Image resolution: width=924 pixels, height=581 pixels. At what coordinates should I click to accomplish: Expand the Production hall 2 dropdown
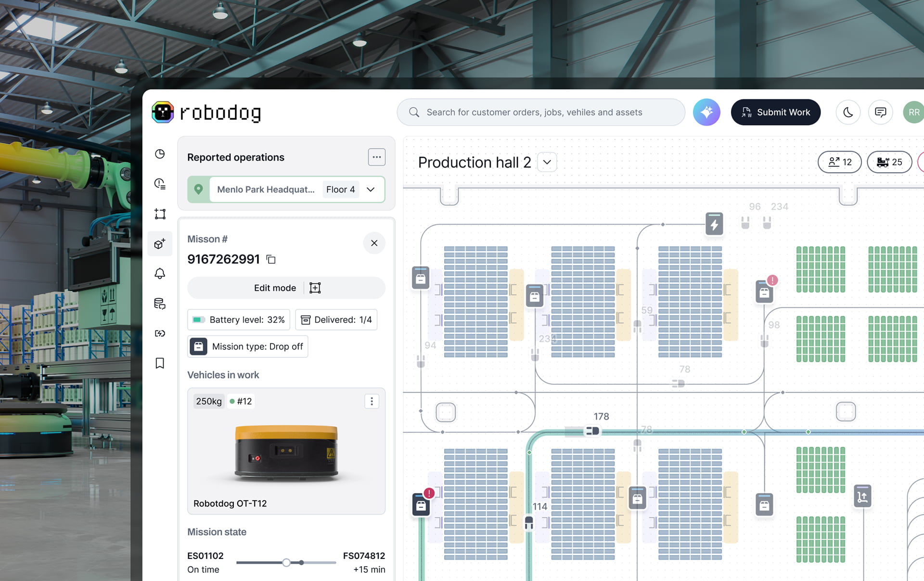pos(547,162)
